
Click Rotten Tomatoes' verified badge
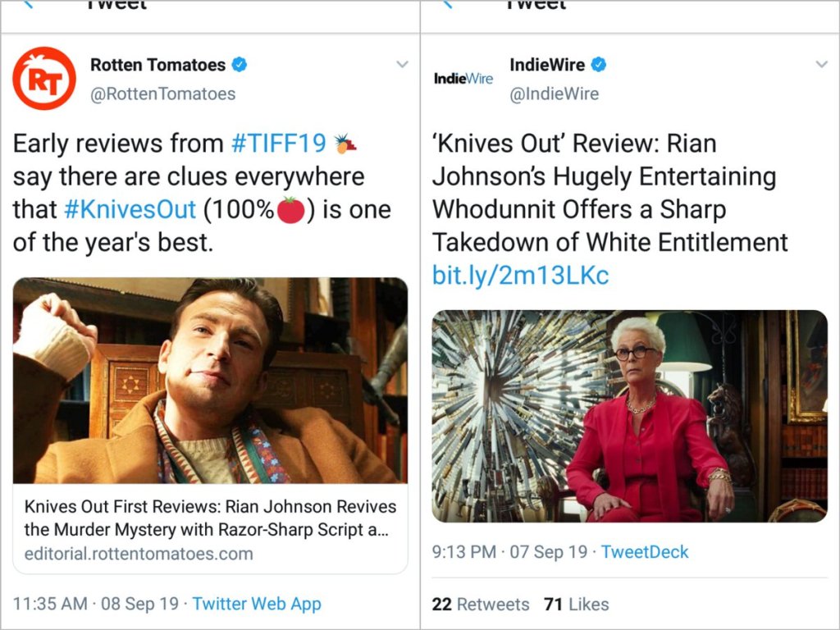[239, 65]
